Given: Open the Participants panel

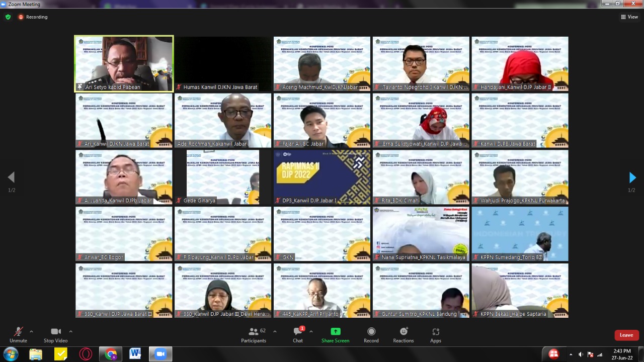Looking at the screenshot, I should 254,335.
